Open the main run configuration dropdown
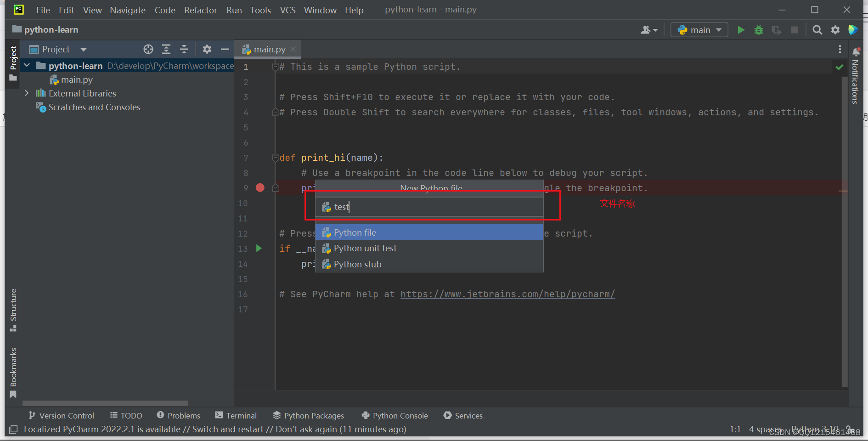This screenshot has width=868, height=441. coord(699,30)
